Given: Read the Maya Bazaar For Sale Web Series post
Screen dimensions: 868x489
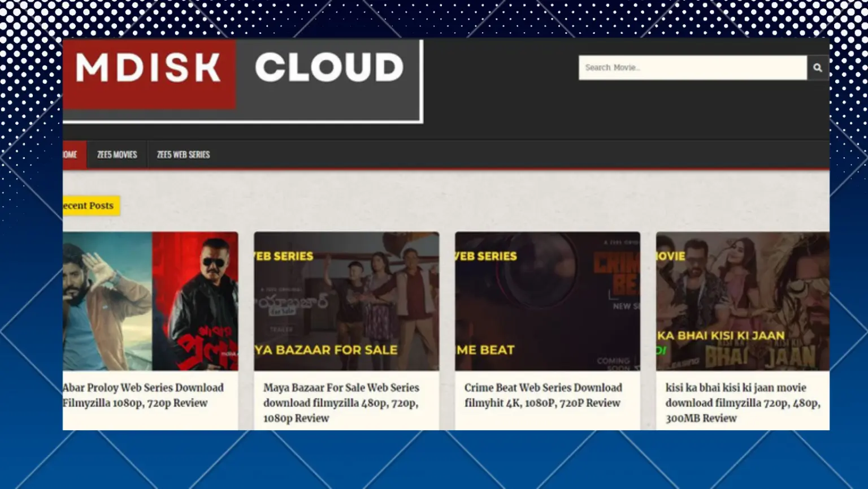Looking at the screenshot, I should coord(341,403).
